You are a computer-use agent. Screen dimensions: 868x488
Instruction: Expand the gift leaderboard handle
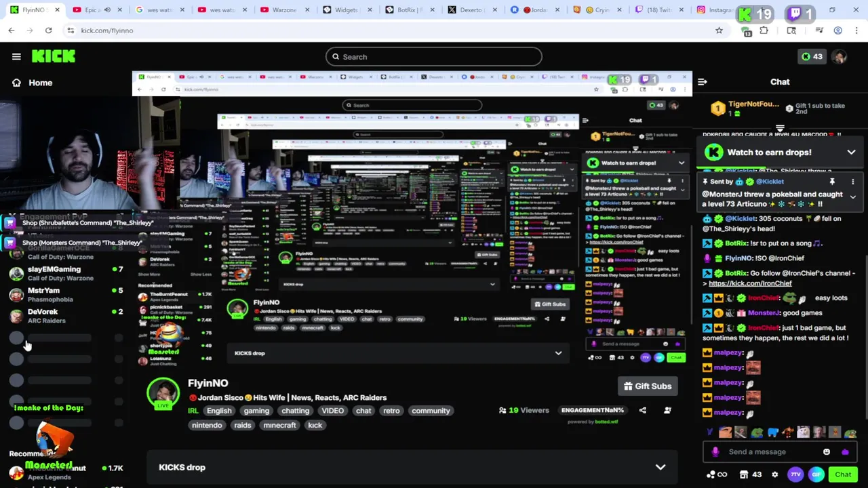point(780,127)
